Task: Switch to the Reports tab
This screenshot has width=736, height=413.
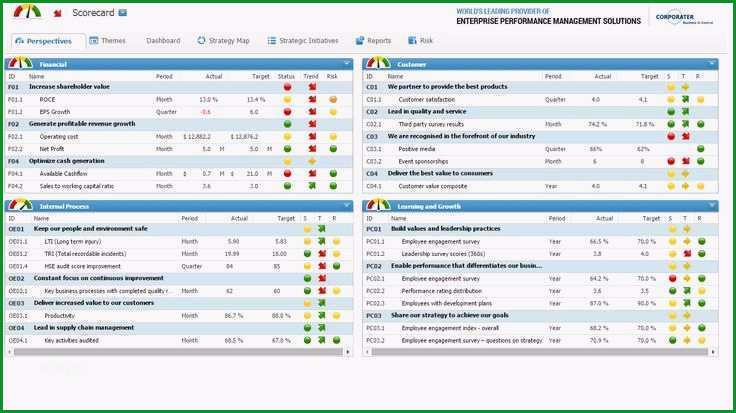Action: click(x=374, y=41)
